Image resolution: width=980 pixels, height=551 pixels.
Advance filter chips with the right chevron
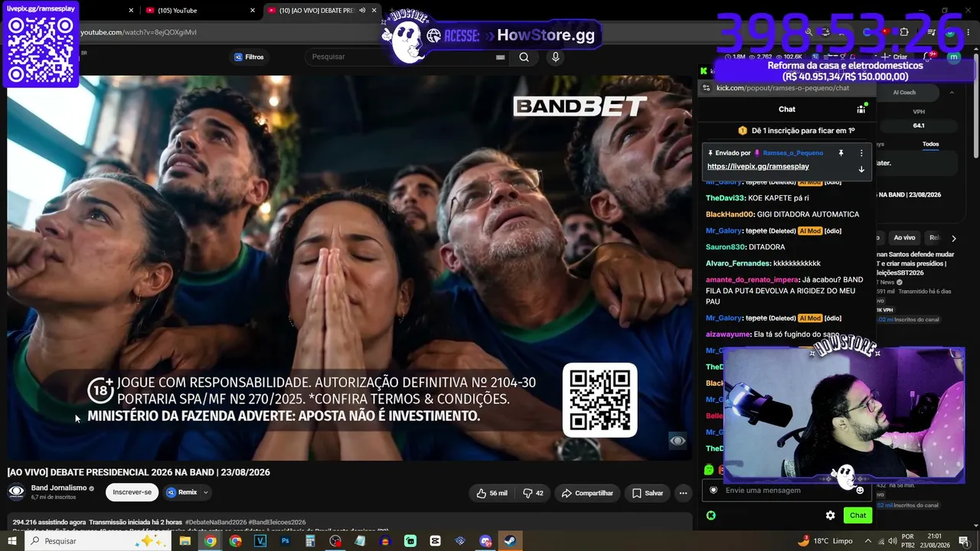tap(953, 238)
